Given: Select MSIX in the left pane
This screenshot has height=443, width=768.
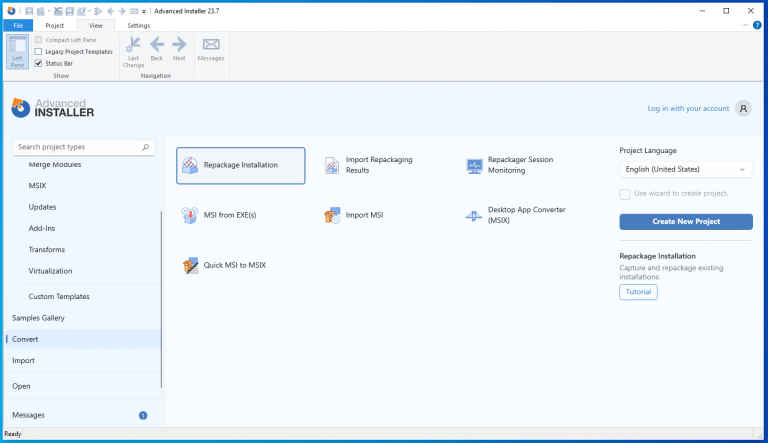Looking at the screenshot, I should 37,186.
